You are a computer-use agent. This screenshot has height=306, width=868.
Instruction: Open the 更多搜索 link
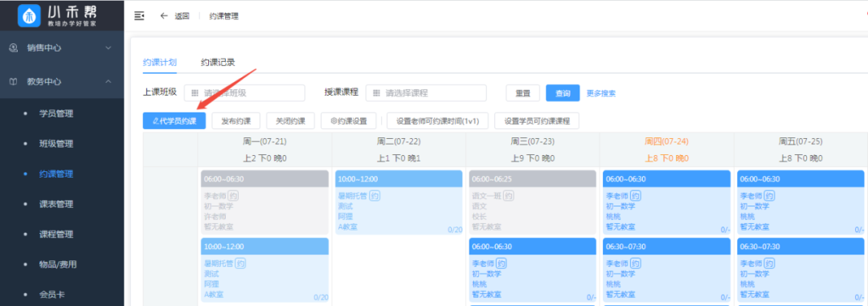(601, 93)
